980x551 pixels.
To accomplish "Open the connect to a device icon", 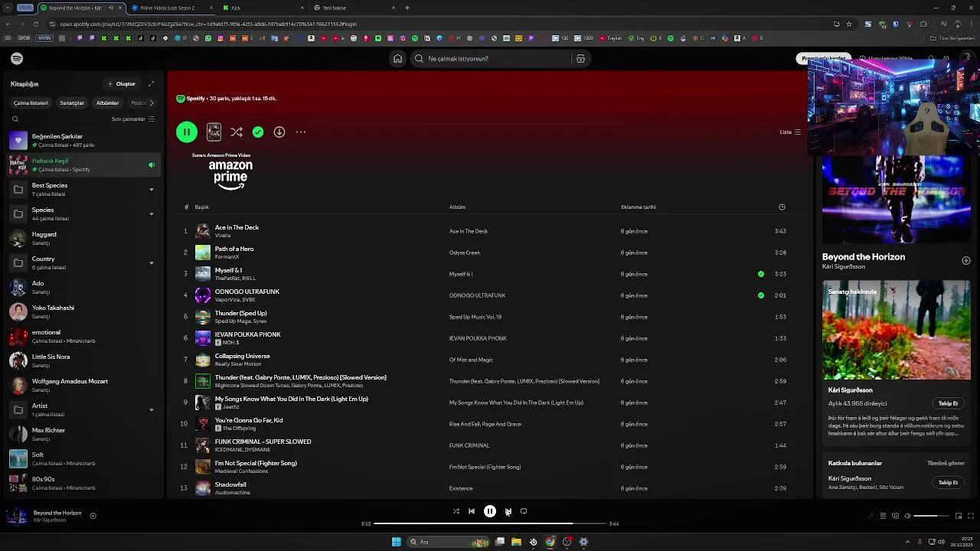I will 895,516.
